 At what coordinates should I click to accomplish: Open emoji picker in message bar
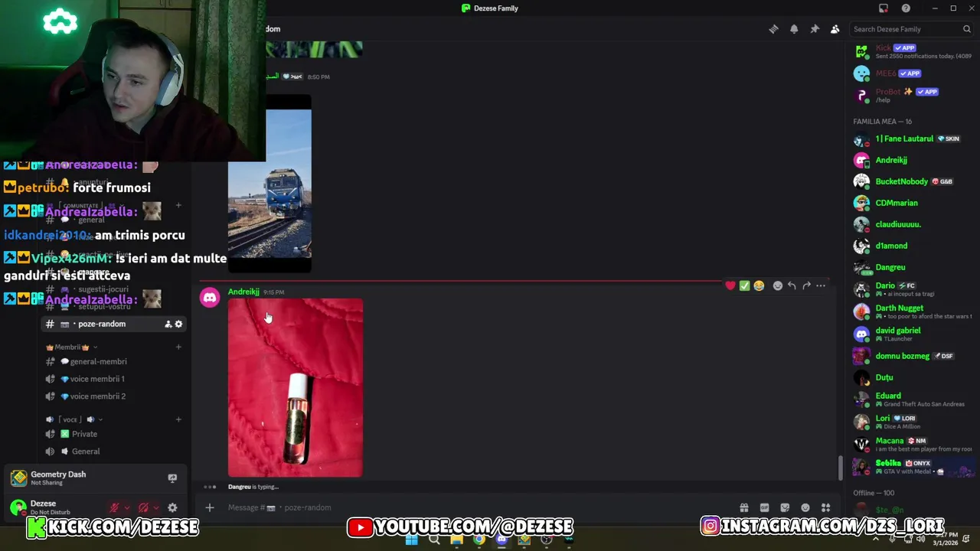coord(805,507)
